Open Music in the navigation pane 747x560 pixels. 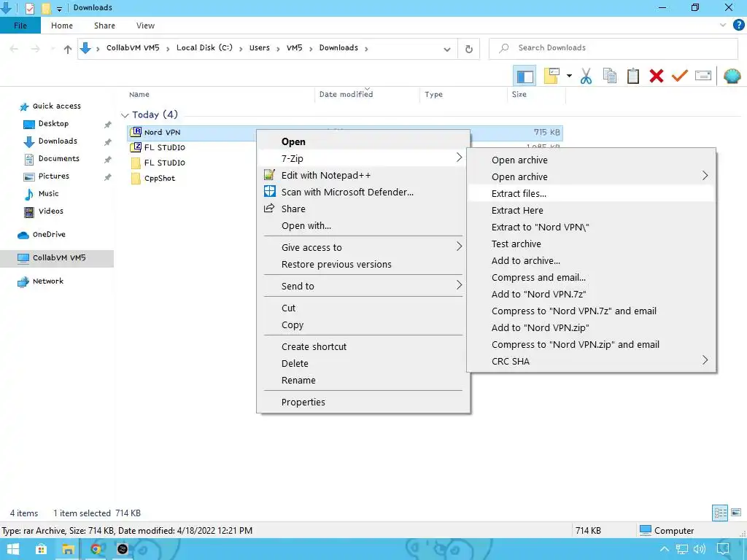[48, 193]
